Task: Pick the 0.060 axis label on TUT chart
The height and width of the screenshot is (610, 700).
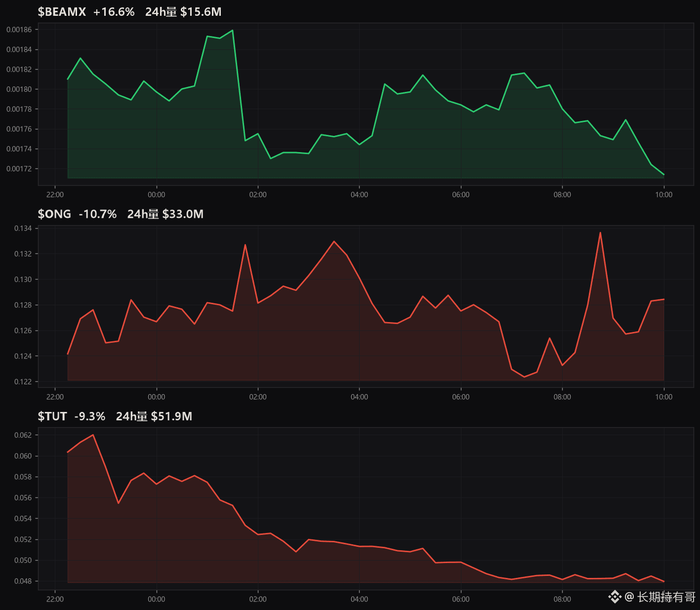Action: click(x=23, y=456)
